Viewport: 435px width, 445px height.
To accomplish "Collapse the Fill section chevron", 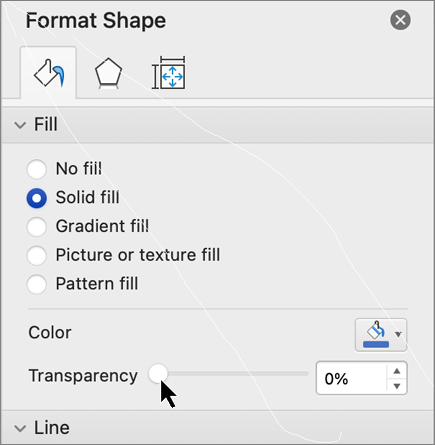I will (x=20, y=125).
